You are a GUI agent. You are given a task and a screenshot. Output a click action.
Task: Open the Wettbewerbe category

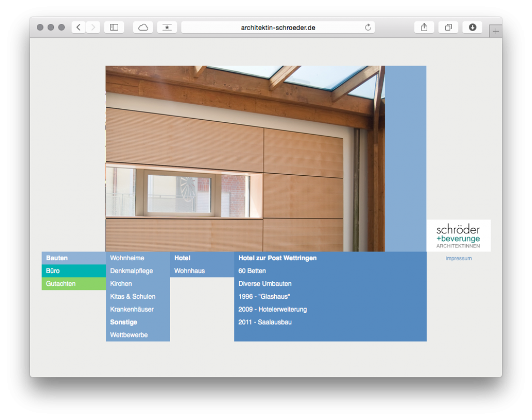click(x=138, y=335)
